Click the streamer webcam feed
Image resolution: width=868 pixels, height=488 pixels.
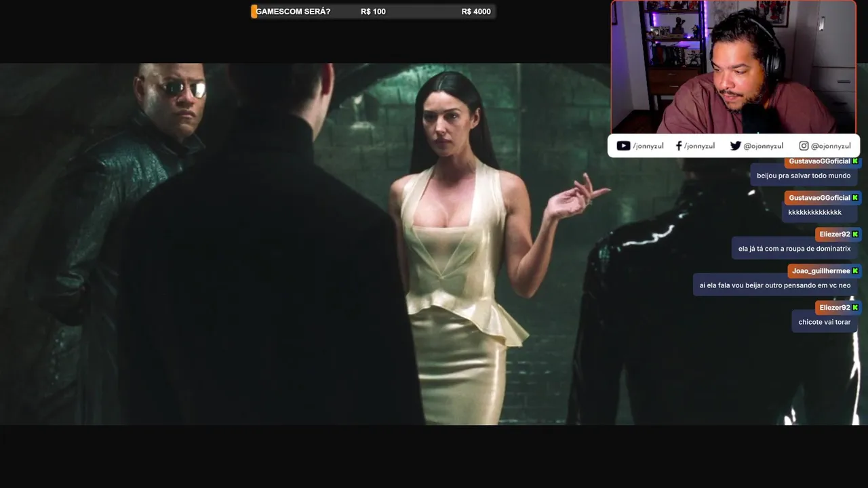[733, 67]
